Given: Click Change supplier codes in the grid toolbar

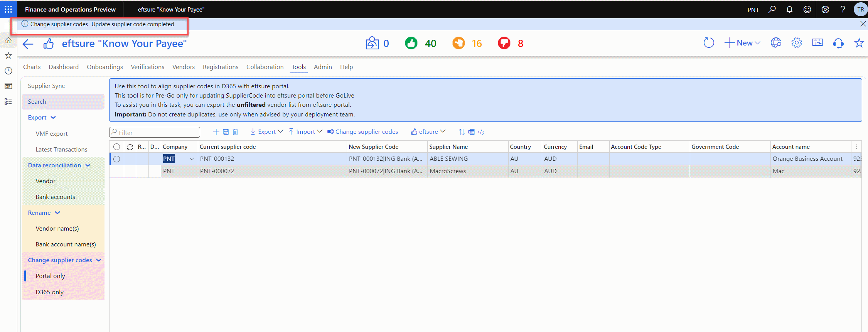Looking at the screenshot, I should click(362, 132).
